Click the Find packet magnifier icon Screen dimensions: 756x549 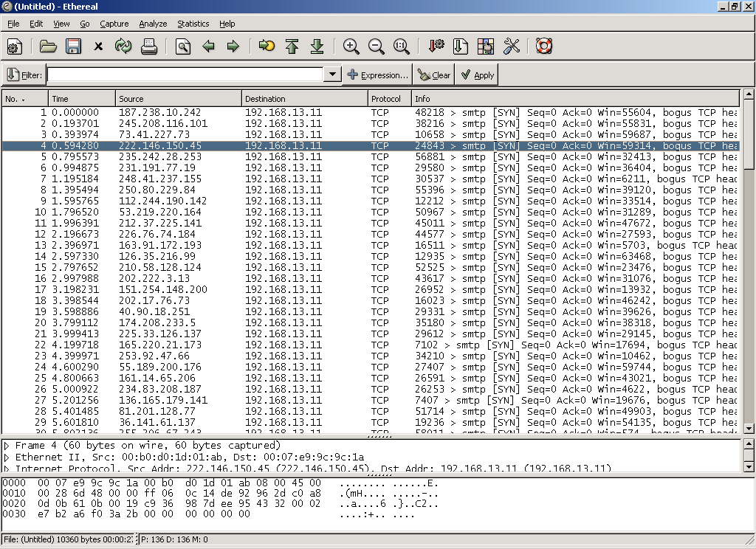coord(183,47)
